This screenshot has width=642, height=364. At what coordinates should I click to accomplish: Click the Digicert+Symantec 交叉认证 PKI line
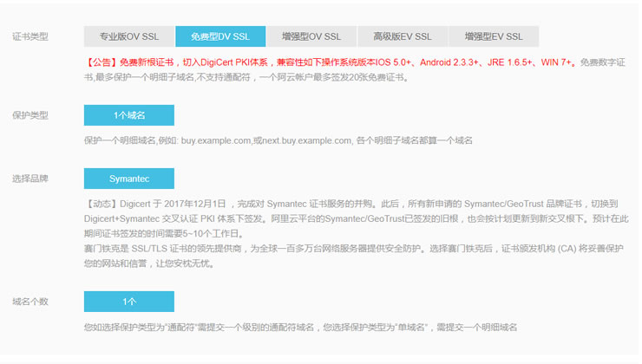click(x=357, y=218)
